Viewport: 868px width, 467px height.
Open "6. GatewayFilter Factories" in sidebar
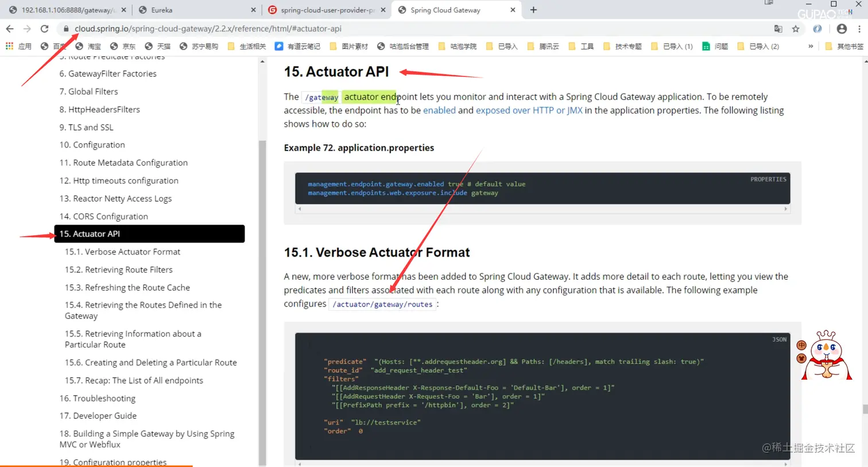[x=108, y=74]
